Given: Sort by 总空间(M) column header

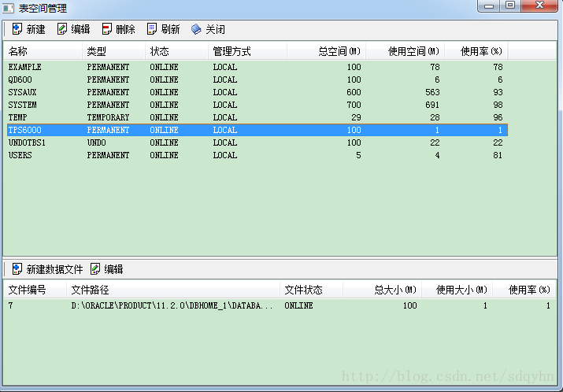Looking at the screenshot, I should 326,51.
